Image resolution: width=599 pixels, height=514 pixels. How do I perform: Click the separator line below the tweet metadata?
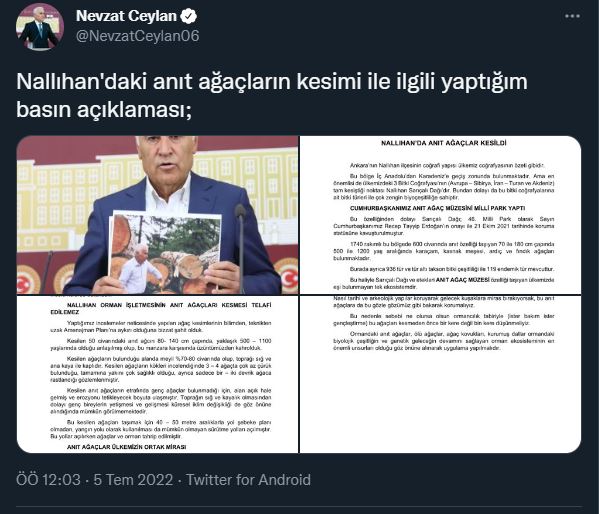click(299, 507)
